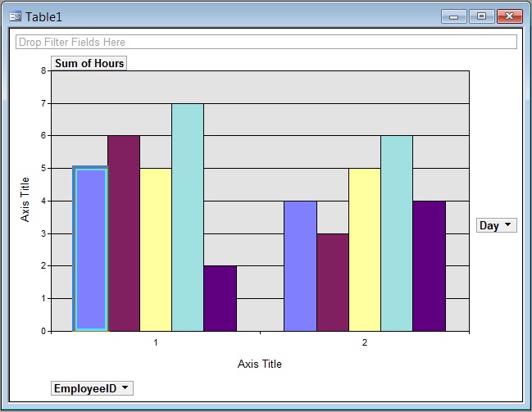The width and height of the screenshot is (532, 412).
Task: Click the Table1 form icon in title bar
Action: [x=16, y=16]
